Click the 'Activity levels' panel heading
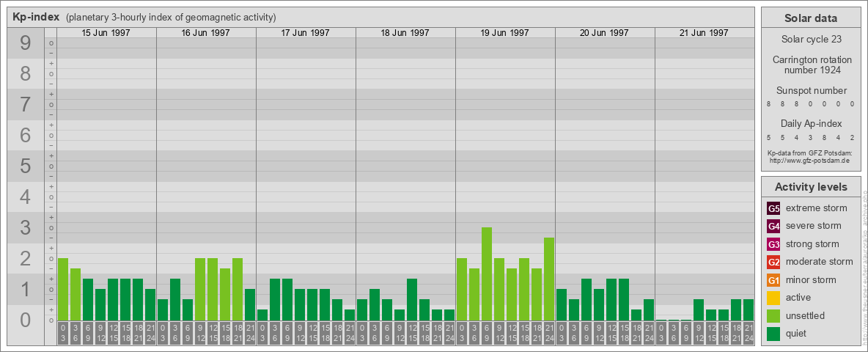 click(x=811, y=187)
